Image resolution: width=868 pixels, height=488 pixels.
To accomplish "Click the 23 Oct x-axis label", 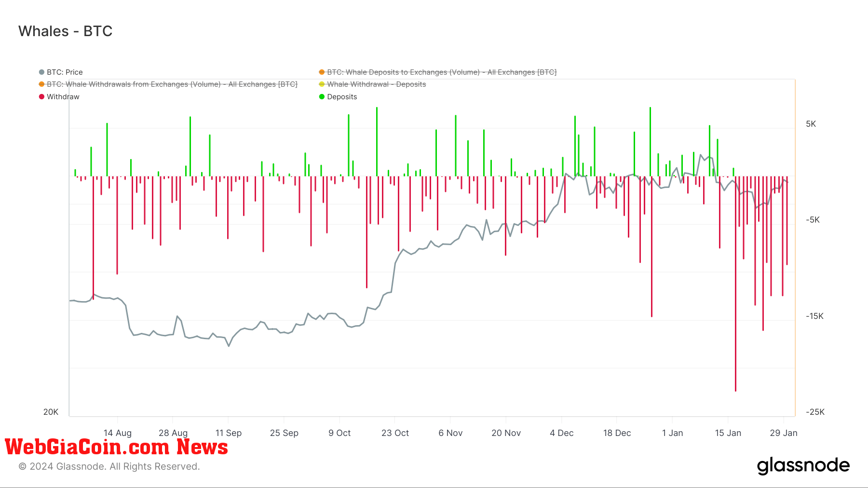I will tap(395, 433).
